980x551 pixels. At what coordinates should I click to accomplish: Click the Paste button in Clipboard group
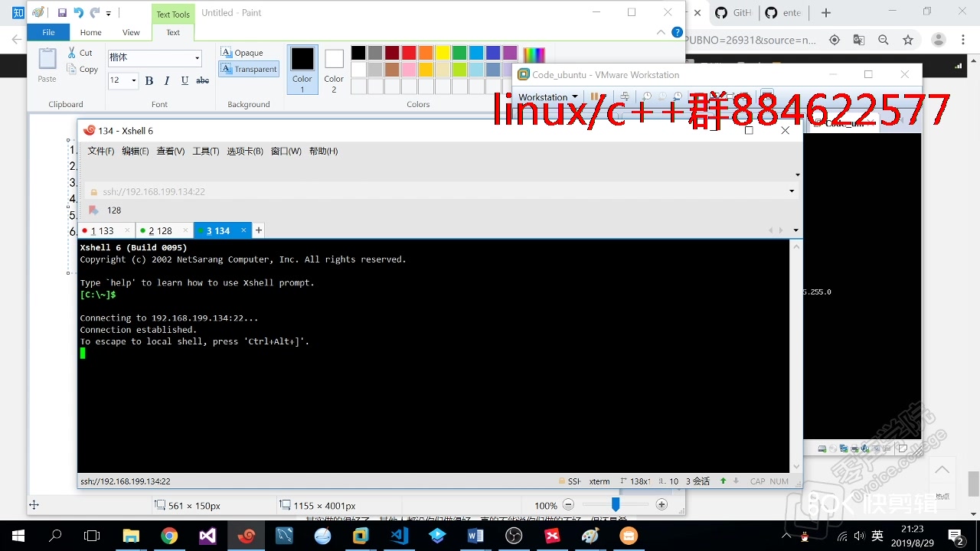click(47, 65)
